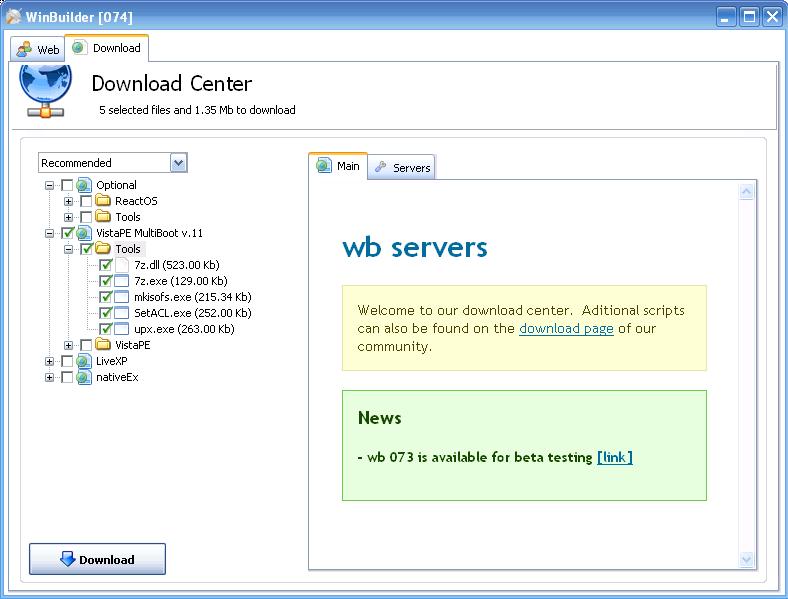The image size is (788, 599).
Task: Open the Recommended dropdown arrow
Action: [178, 163]
